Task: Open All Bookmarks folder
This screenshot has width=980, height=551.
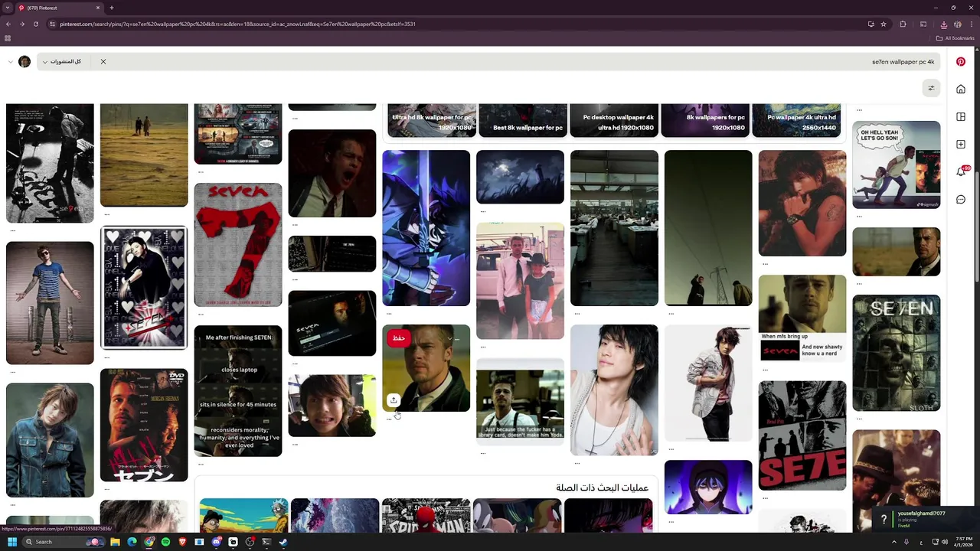Action: click(x=955, y=38)
